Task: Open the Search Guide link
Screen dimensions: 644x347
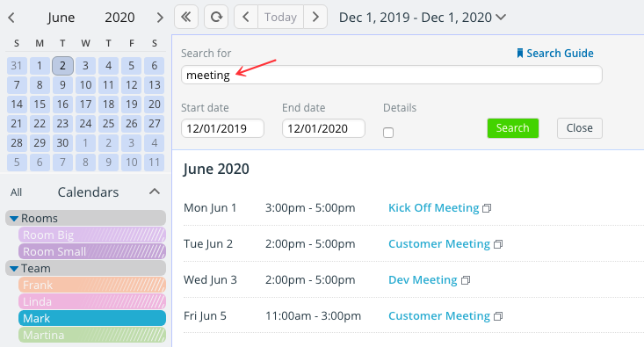Action: click(555, 54)
